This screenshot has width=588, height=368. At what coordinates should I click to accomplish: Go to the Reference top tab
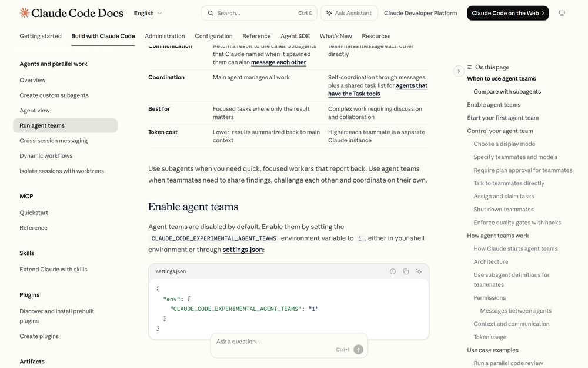[256, 36]
